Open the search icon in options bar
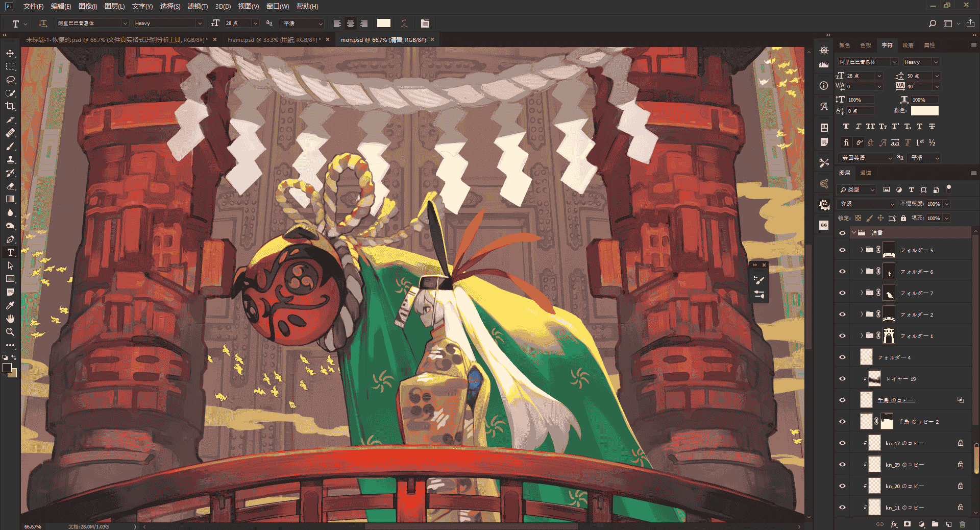The image size is (980, 530). (x=933, y=23)
